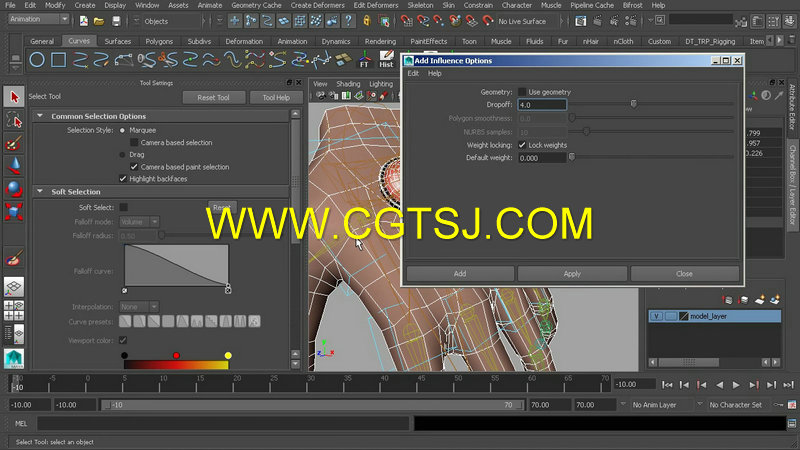Enable snap to curves magnet icon
800x450 pixels.
coord(422,21)
